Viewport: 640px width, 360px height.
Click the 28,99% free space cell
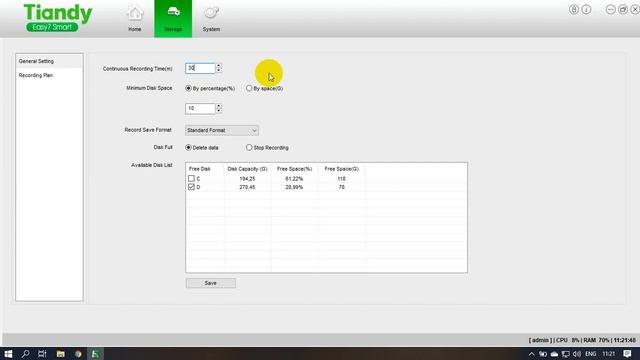tap(294, 187)
